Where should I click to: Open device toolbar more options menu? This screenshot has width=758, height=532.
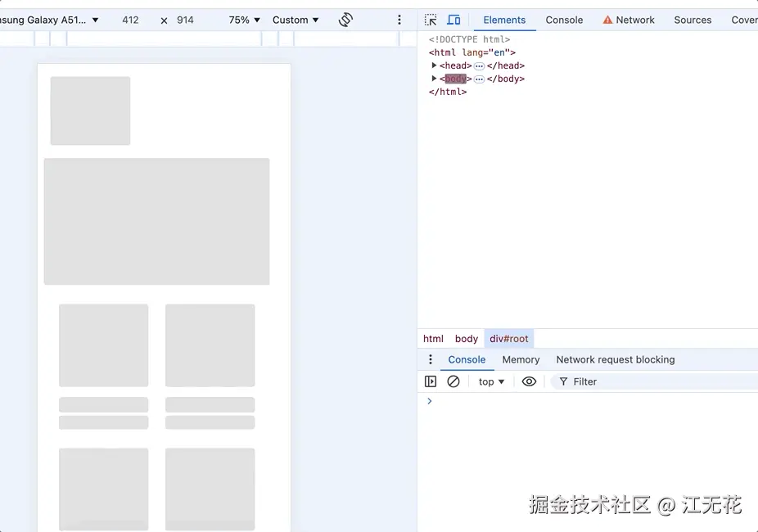coord(399,20)
